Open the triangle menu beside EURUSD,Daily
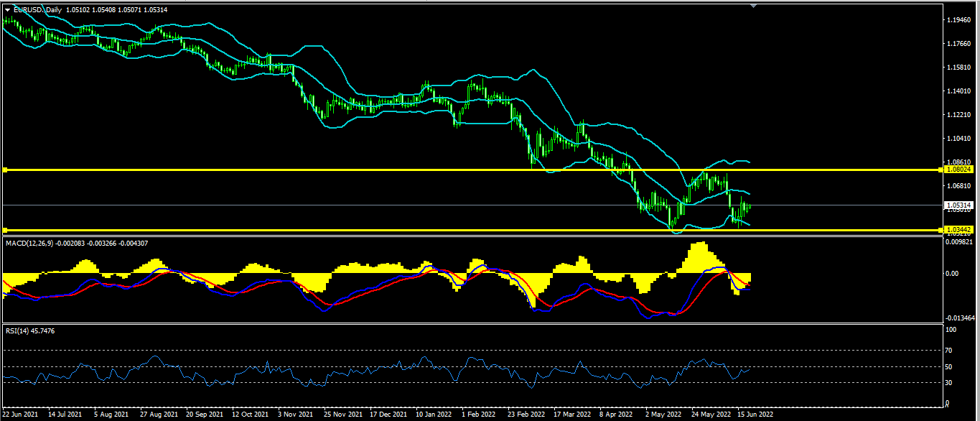Image resolution: width=980 pixels, height=421 pixels. [x=8, y=9]
